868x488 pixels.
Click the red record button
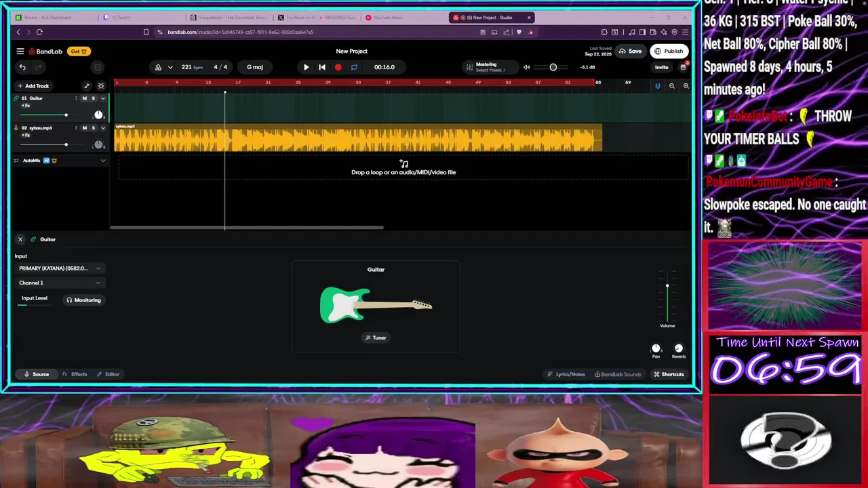pyautogui.click(x=338, y=67)
